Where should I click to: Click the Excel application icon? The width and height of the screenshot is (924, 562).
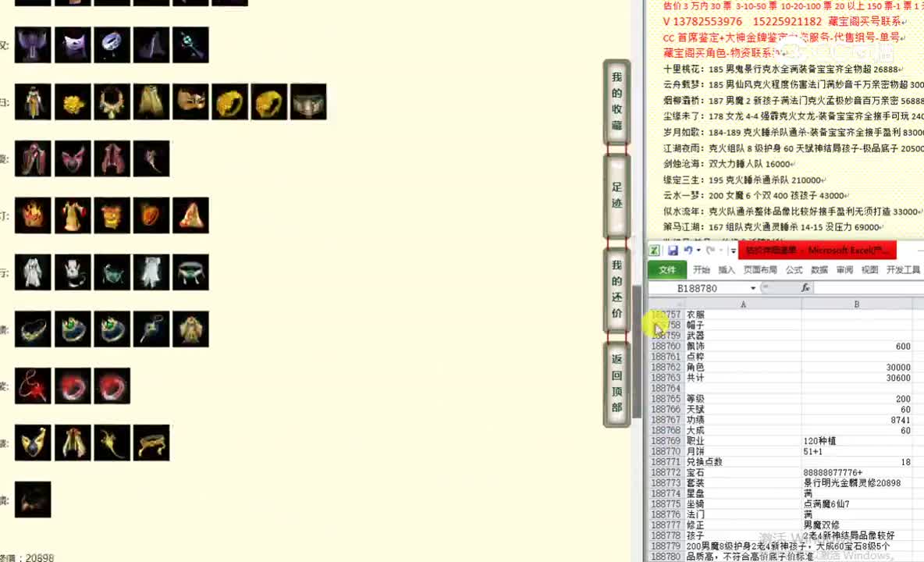(654, 251)
